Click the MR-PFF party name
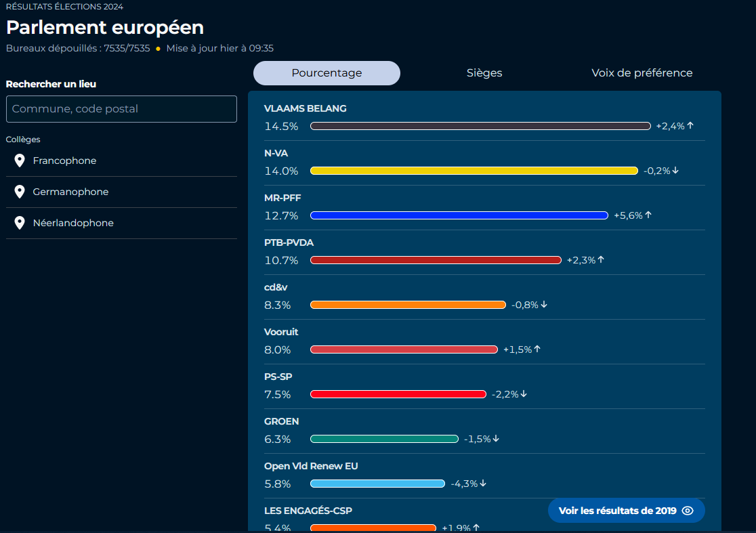756x533 pixels. 282,198
